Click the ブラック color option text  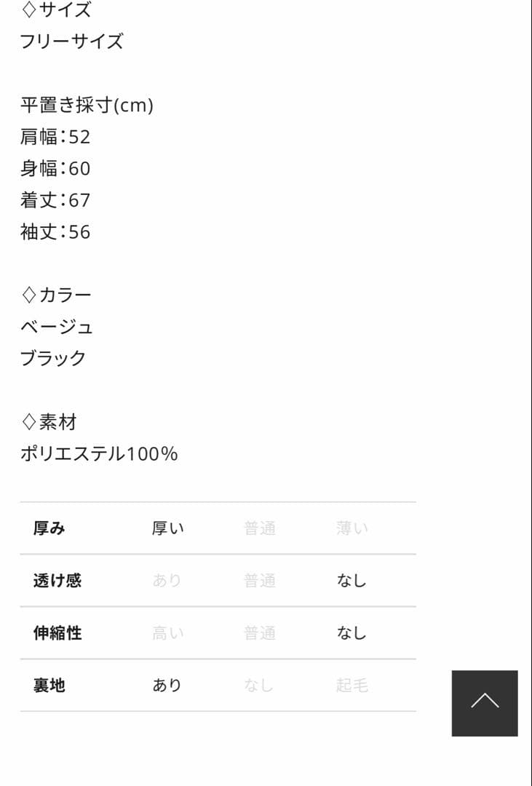[x=53, y=358]
